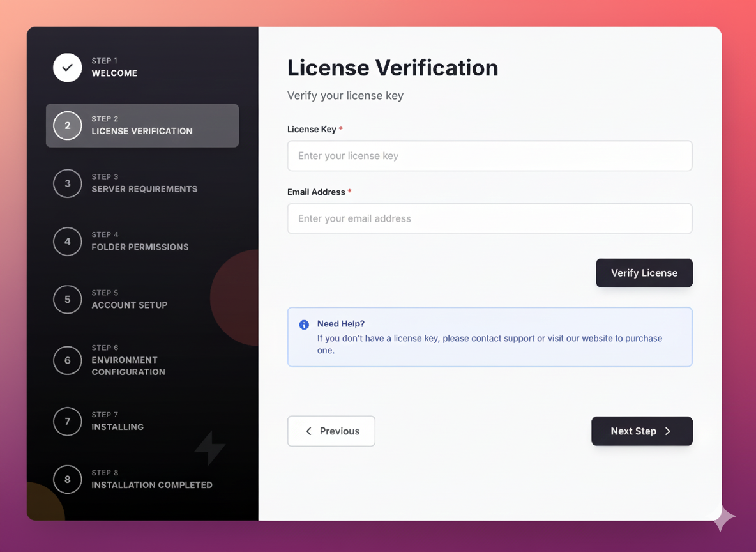Viewport: 756px width, 552px height.
Task: Go back with the Previous button
Action: tap(331, 431)
